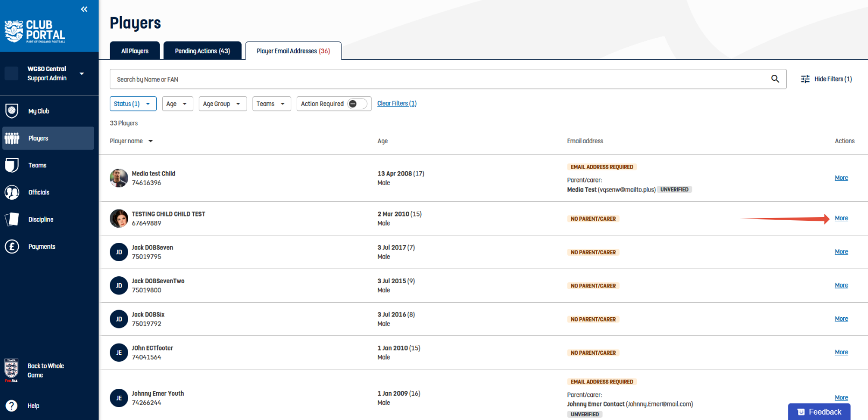
Task: Click the Discipline card icon
Action: pyautogui.click(x=12, y=219)
